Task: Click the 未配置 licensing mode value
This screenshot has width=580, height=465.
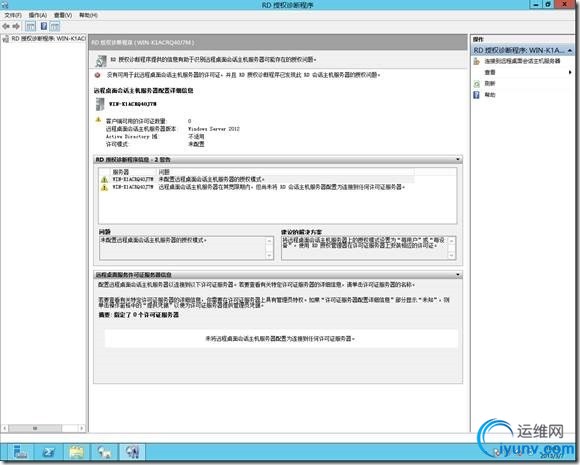Action: tap(196, 144)
